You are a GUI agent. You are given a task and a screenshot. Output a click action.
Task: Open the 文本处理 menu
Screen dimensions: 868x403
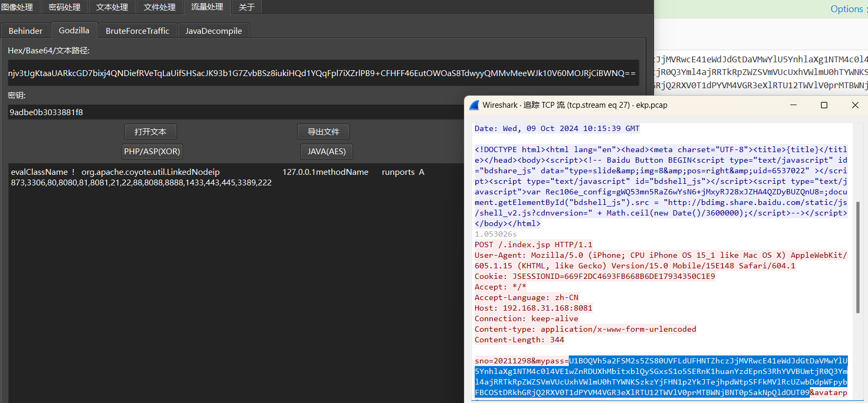point(112,7)
